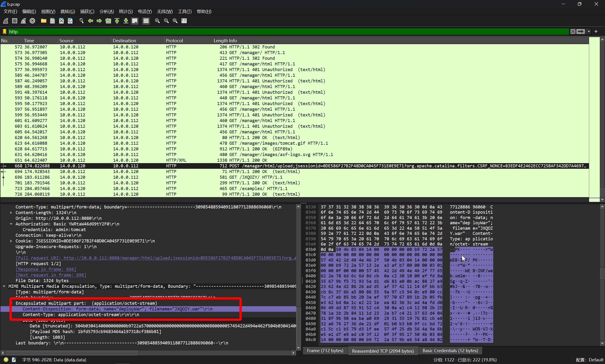Collapse MIME Multipart Media Encapsulation node
This screenshot has width=605, height=364.
click(4, 286)
